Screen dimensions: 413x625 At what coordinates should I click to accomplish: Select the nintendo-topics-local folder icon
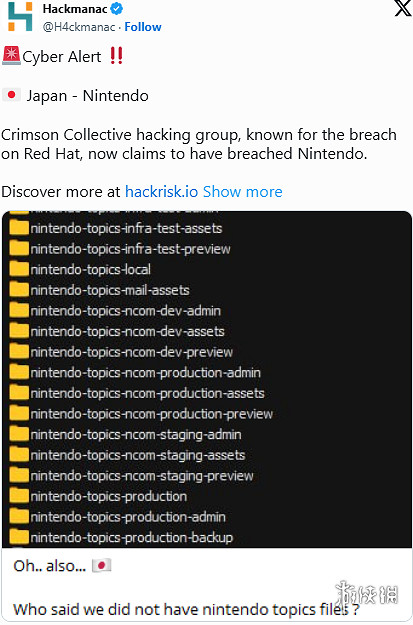(19, 269)
